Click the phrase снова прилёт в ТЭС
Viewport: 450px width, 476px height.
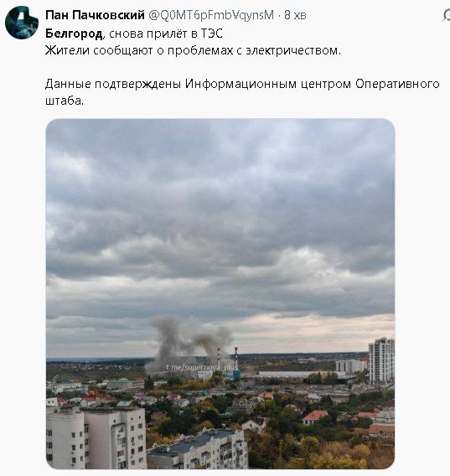coord(166,34)
